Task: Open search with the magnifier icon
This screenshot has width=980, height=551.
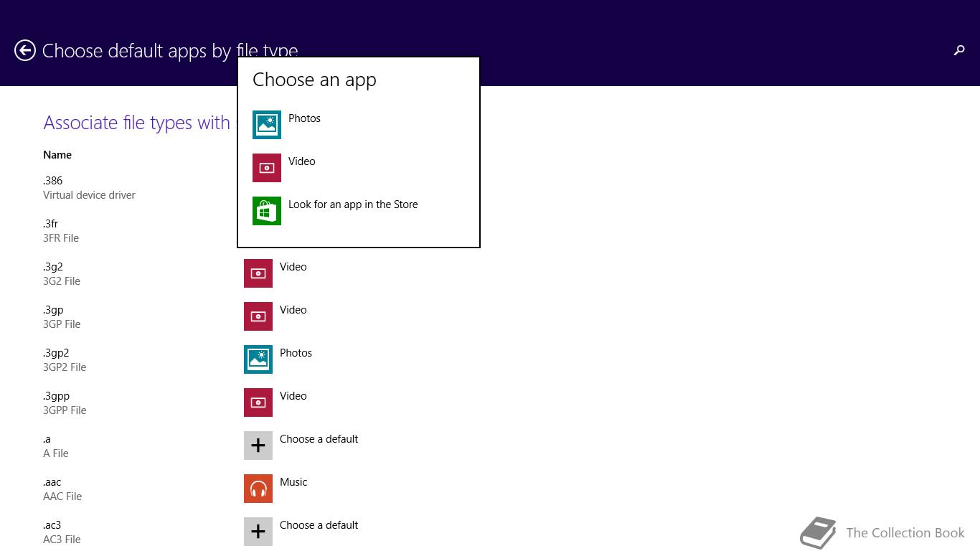Action: (959, 50)
